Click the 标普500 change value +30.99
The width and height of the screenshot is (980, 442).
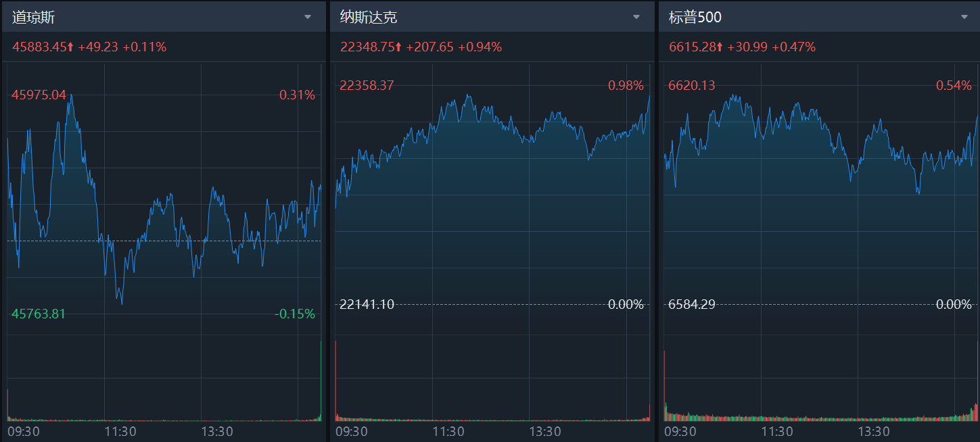pos(747,47)
